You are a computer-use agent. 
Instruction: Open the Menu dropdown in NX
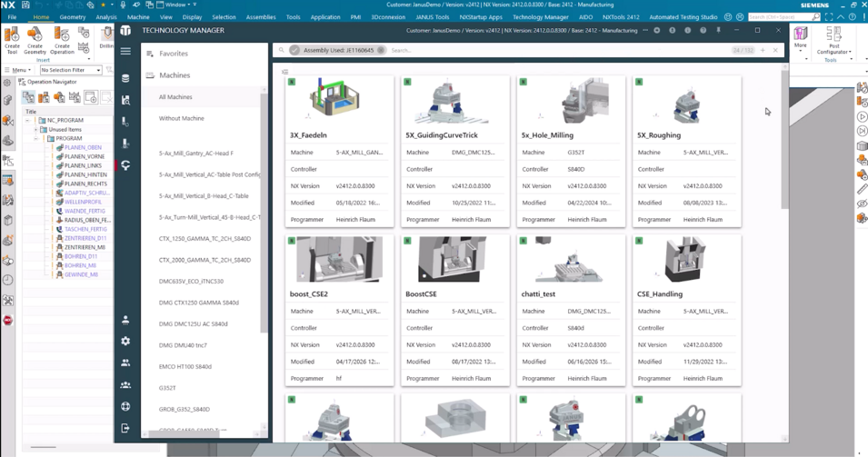point(17,70)
